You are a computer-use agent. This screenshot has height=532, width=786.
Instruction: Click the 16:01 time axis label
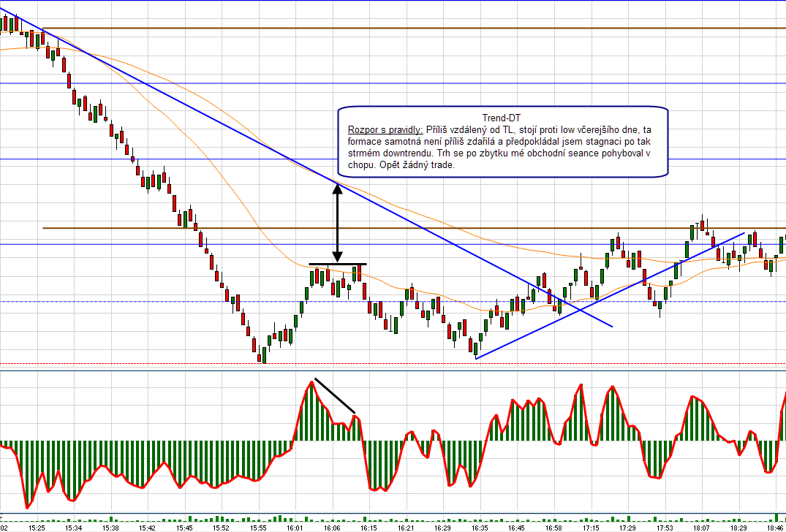tap(295, 528)
